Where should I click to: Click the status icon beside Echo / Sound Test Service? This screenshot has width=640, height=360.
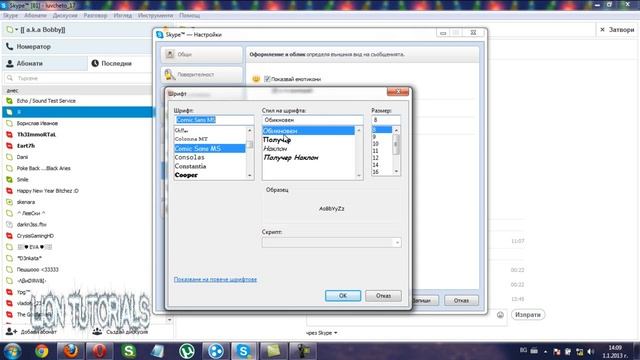coord(9,101)
